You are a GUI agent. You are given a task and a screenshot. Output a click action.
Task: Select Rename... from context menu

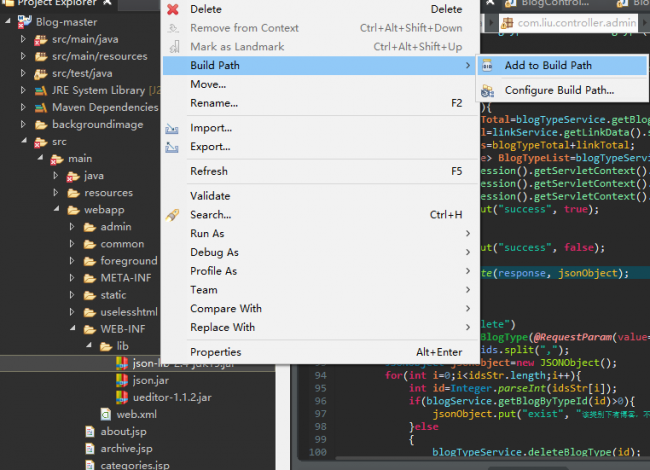click(319, 103)
